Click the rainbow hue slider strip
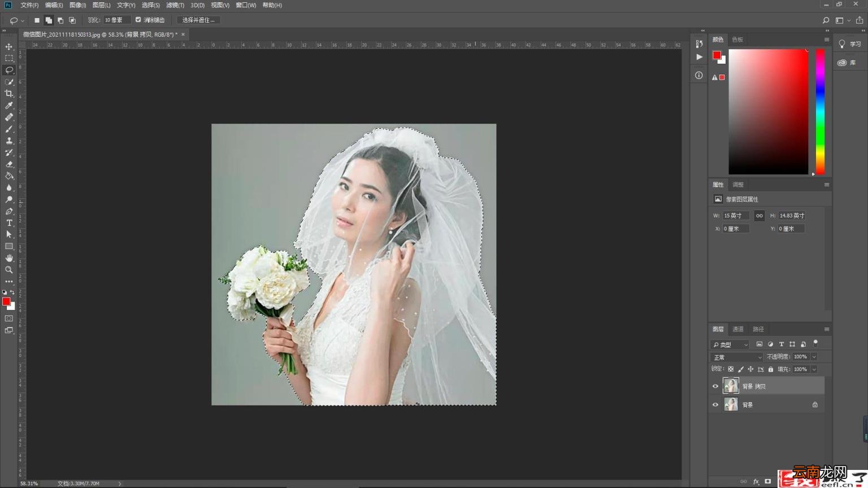Viewport: 868px width, 488px height. coord(821,112)
